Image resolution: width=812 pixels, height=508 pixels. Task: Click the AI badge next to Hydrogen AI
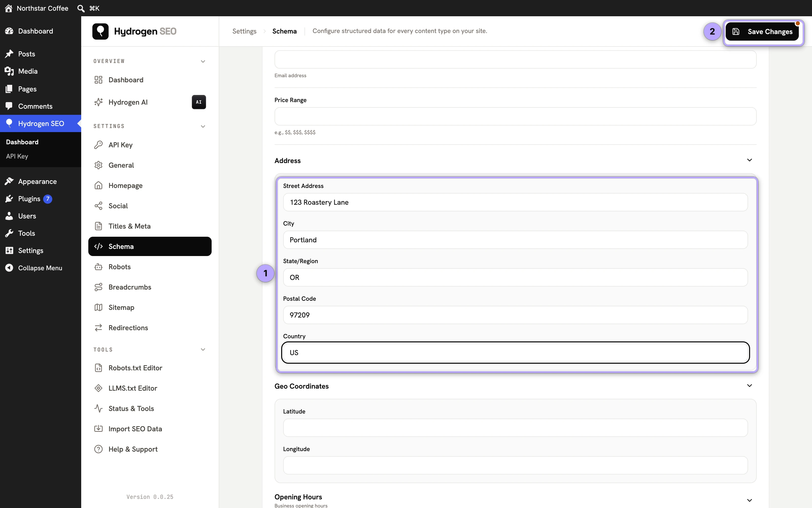(199, 102)
